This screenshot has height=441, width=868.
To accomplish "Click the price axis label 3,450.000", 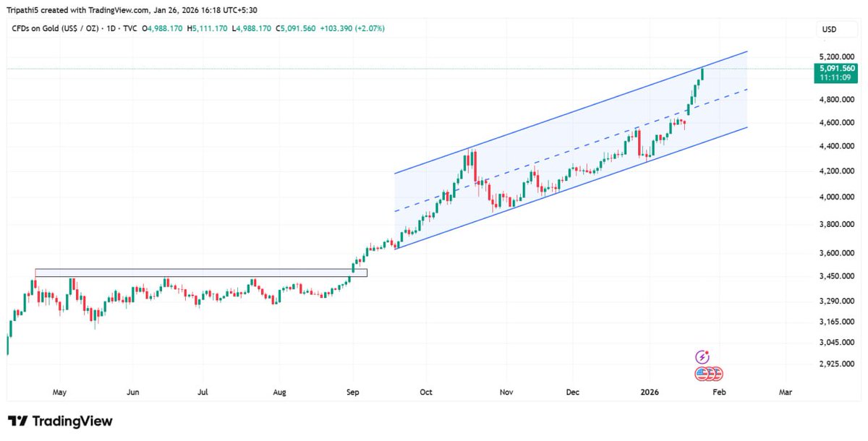I will coord(838,276).
